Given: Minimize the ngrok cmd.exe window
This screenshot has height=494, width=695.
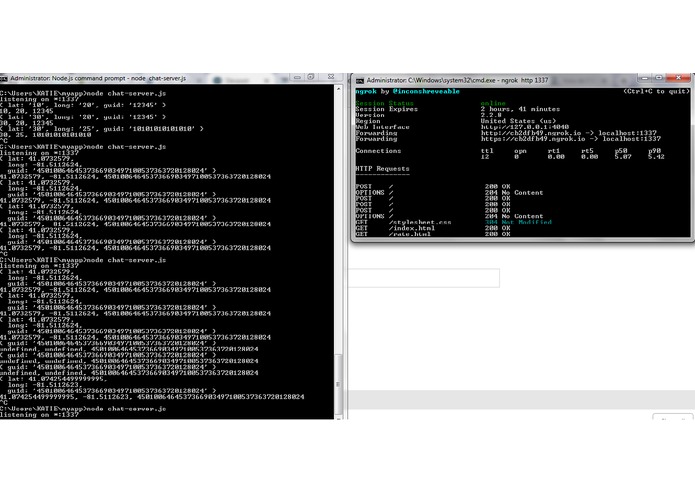Looking at the screenshot, I should 645,78.
